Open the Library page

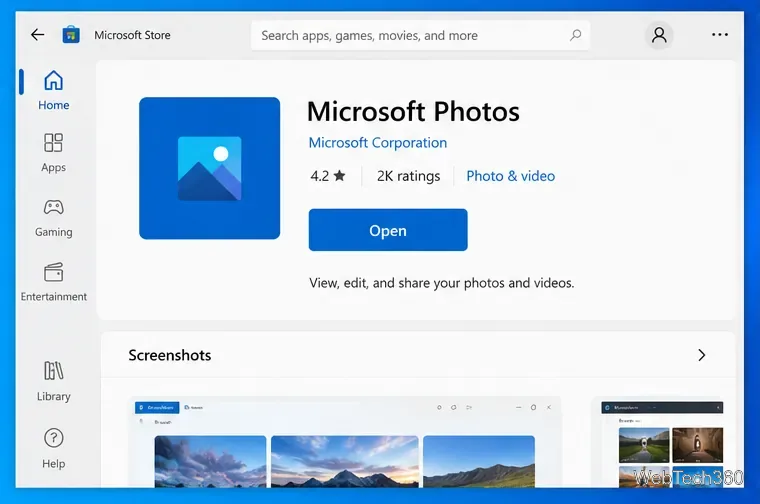click(x=53, y=382)
